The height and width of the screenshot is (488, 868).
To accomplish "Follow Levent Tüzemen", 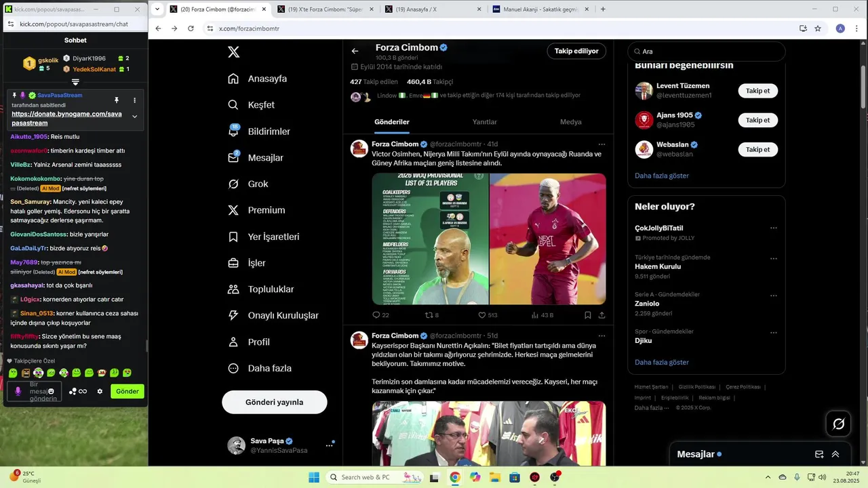I will 757,91.
